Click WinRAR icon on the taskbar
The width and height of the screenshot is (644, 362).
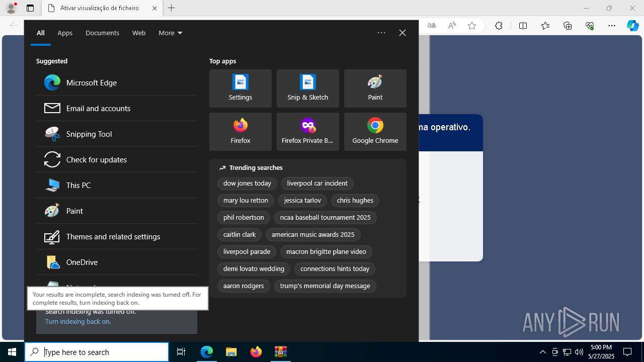280,352
